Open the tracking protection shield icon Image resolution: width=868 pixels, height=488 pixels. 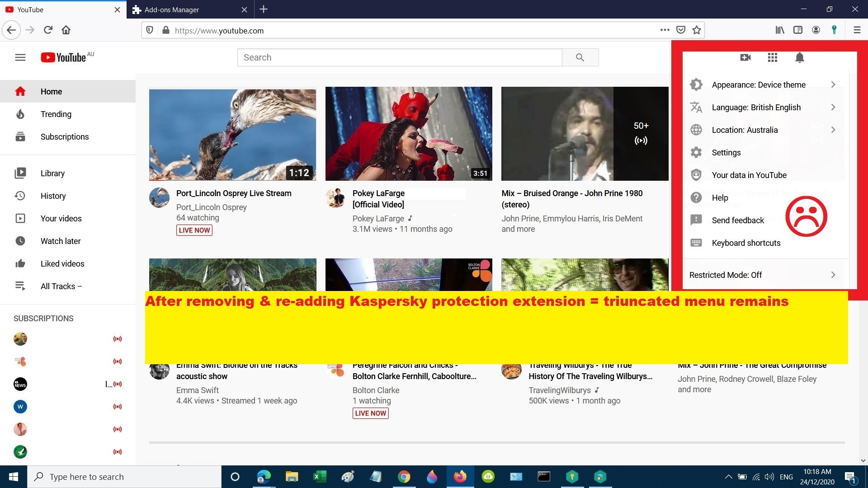point(150,30)
